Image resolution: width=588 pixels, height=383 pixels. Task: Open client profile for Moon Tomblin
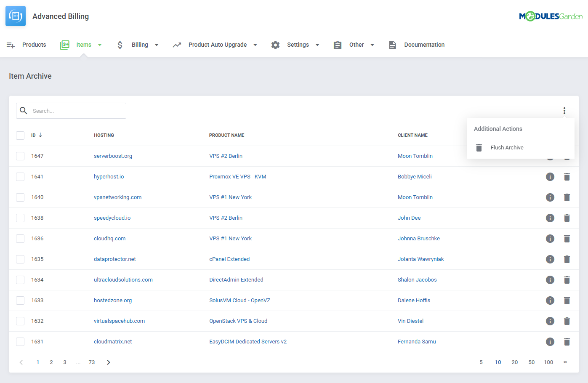coord(415,156)
